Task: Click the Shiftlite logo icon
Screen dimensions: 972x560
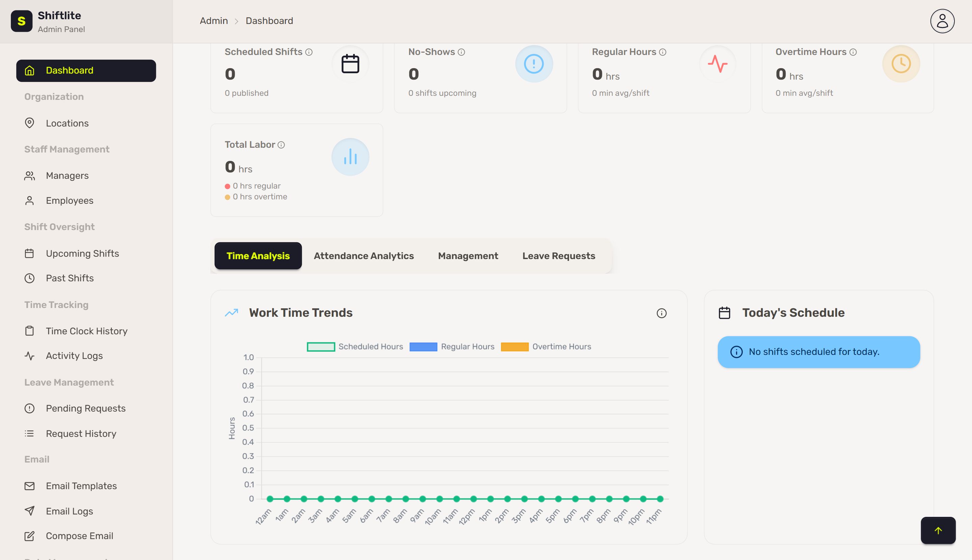Action: [22, 21]
